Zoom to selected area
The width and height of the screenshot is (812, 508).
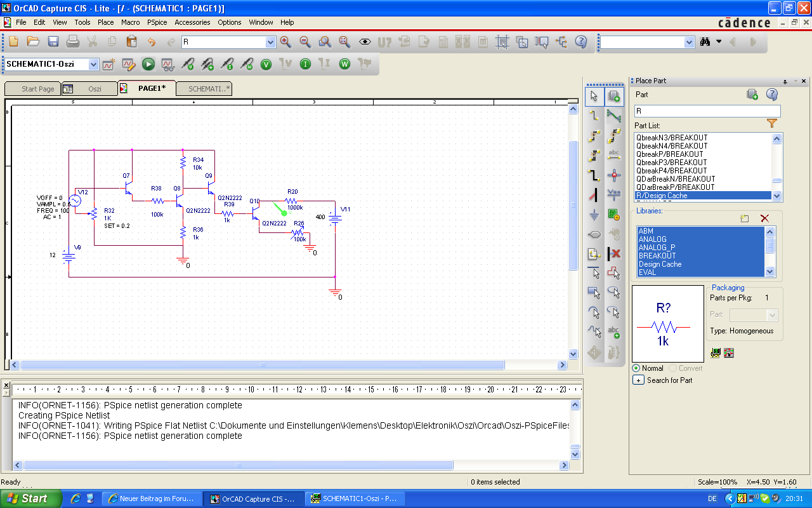coord(325,42)
